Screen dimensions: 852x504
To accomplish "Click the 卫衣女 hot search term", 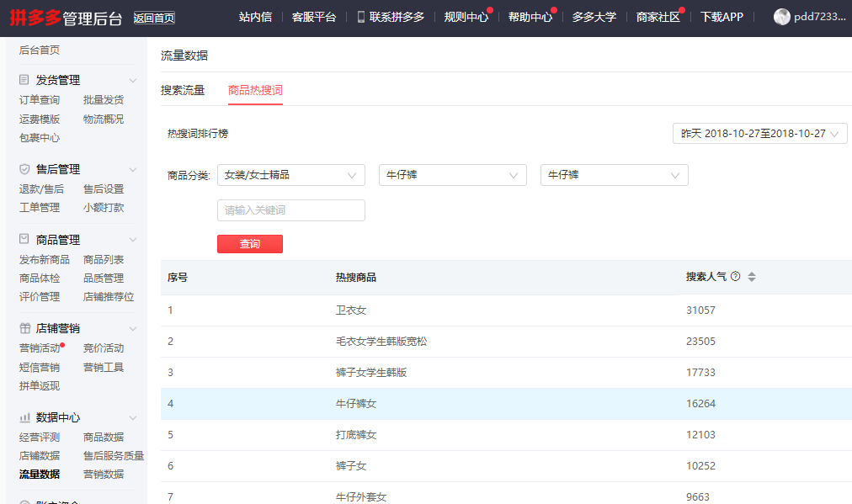I will point(351,310).
